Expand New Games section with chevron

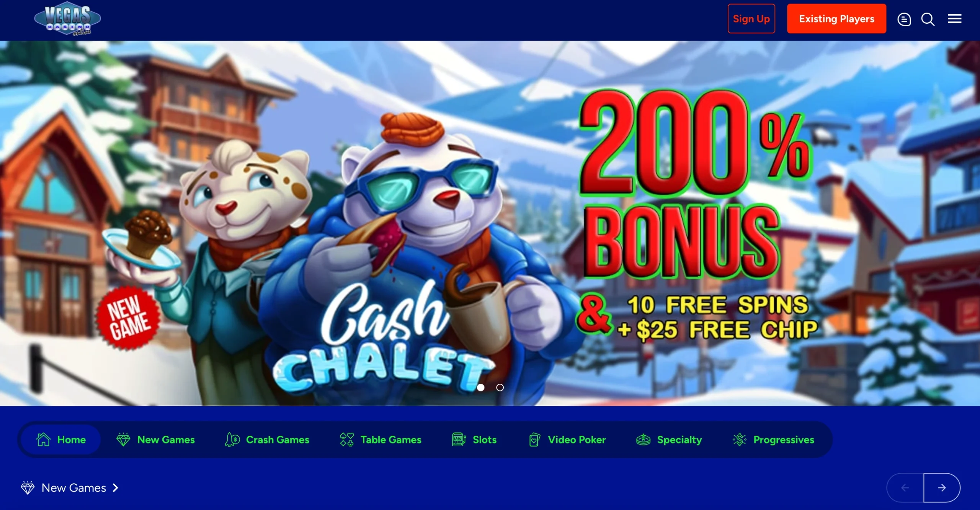(115, 488)
